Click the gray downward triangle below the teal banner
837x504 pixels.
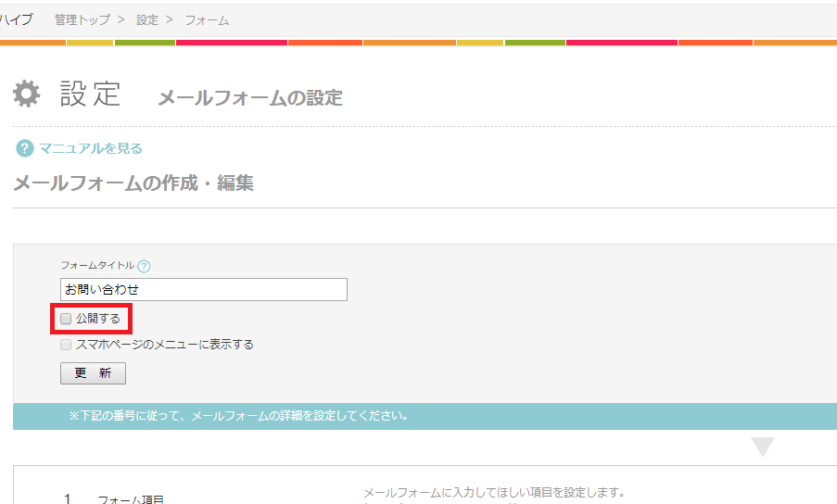pos(762,447)
